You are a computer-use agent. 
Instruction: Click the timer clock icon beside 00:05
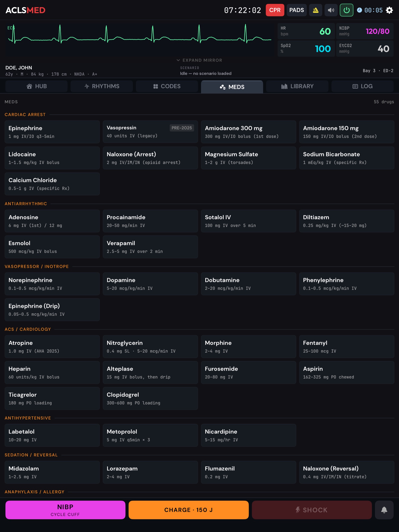pos(359,10)
